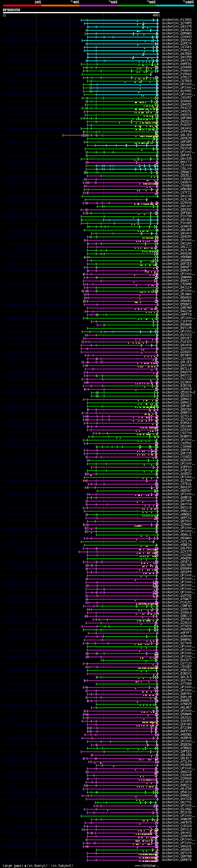Select label UniRef100_Q5JN60
The width and height of the screenshot is (197, 868).
pyautogui.click(x=177, y=294)
